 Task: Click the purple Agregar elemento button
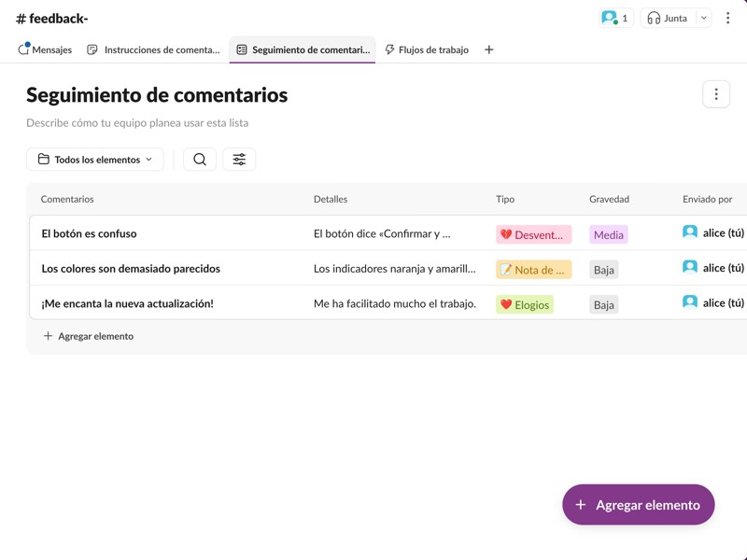pyautogui.click(x=639, y=505)
